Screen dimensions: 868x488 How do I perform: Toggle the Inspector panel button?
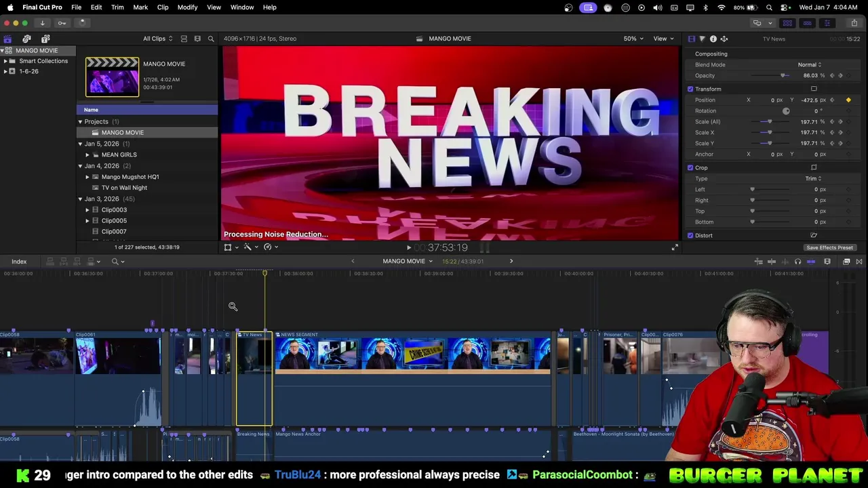827,23
